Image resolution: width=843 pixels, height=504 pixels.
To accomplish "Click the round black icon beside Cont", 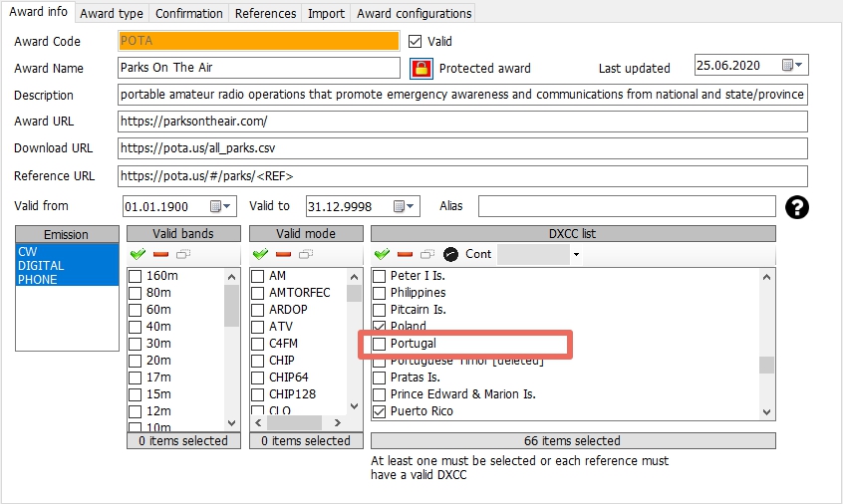I will (x=450, y=254).
